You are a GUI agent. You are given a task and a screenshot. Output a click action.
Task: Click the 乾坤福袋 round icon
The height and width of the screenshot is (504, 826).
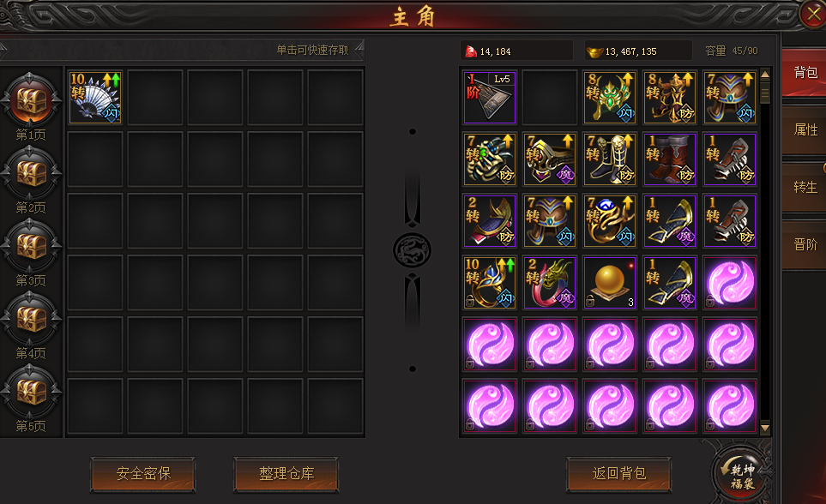[x=742, y=473]
